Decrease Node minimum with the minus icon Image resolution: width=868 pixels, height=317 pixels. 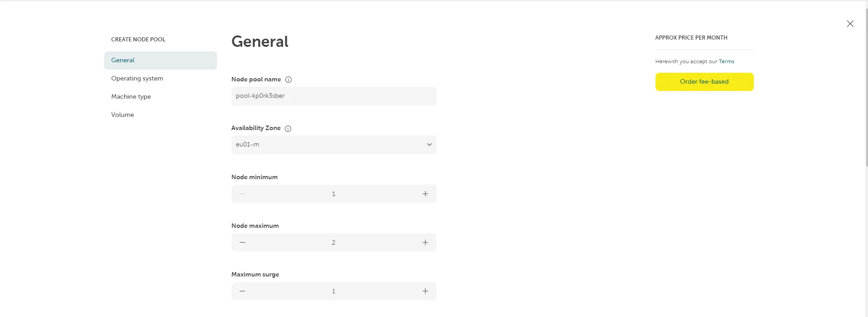[242, 193]
